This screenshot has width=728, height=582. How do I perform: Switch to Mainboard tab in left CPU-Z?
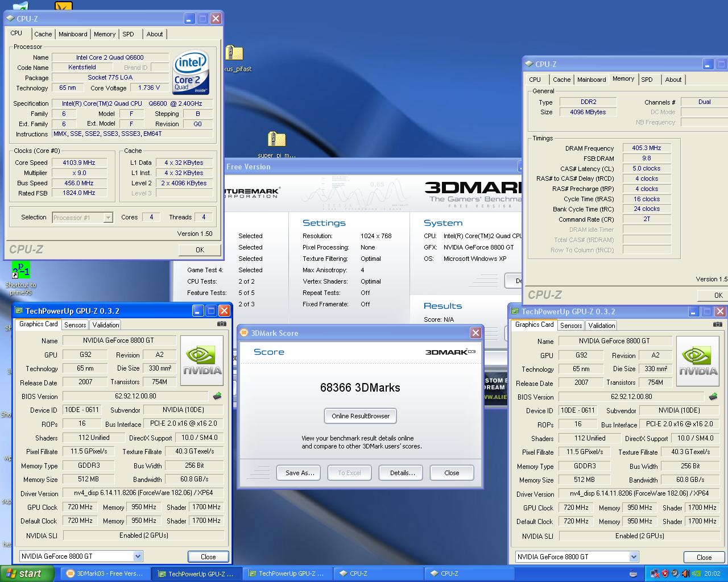point(73,34)
